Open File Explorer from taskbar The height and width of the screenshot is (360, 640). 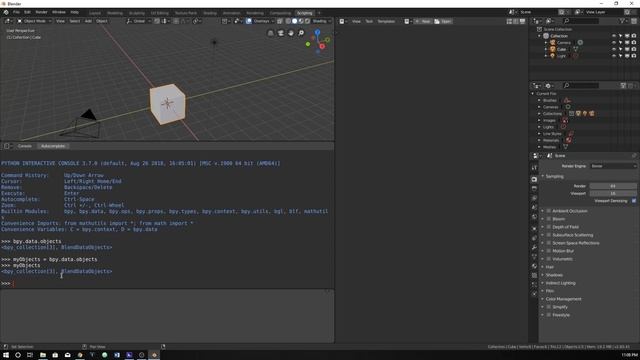(x=42, y=355)
